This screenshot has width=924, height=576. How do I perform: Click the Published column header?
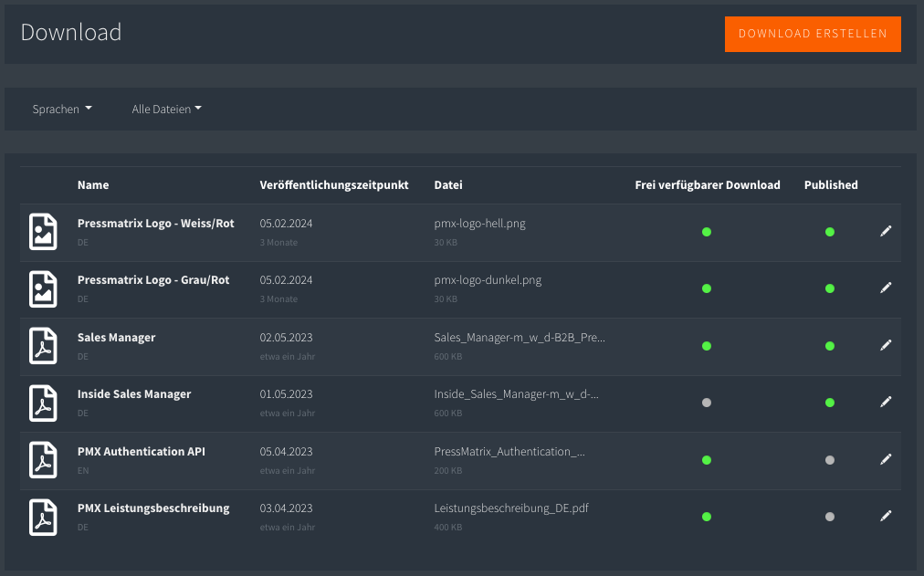831,185
